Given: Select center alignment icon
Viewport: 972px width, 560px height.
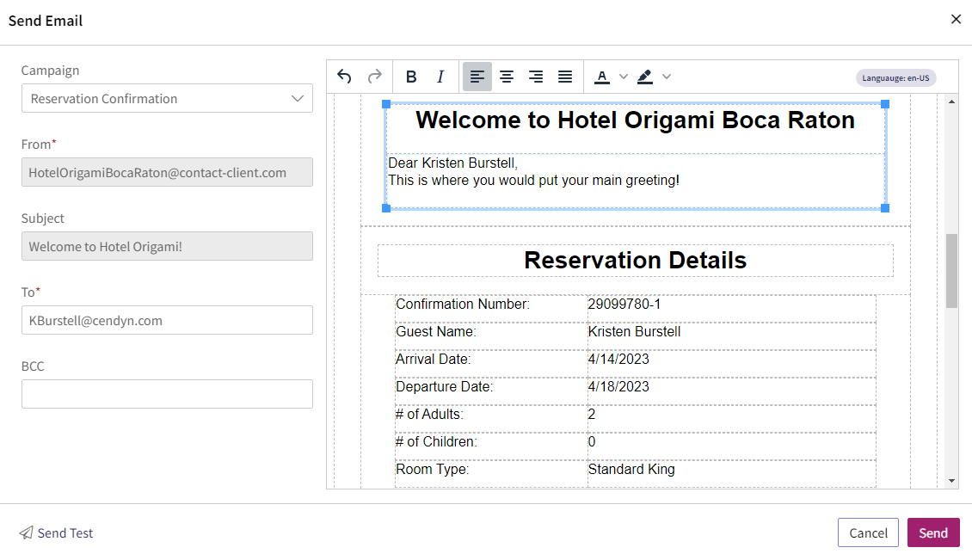Looking at the screenshot, I should [x=507, y=77].
